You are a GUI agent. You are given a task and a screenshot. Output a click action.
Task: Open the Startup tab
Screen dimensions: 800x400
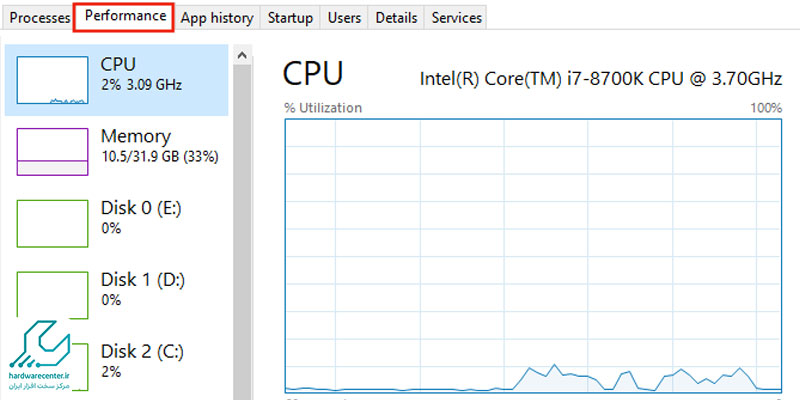tap(290, 18)
